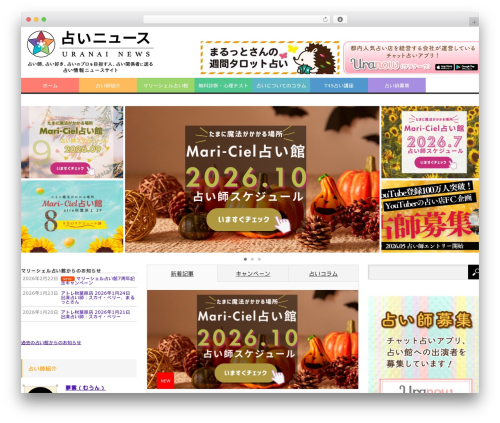Viewport: 500px width, 423px height.
Task: Click いますぐチェック button on main 2026.10 slide
Action: [244, 220]
